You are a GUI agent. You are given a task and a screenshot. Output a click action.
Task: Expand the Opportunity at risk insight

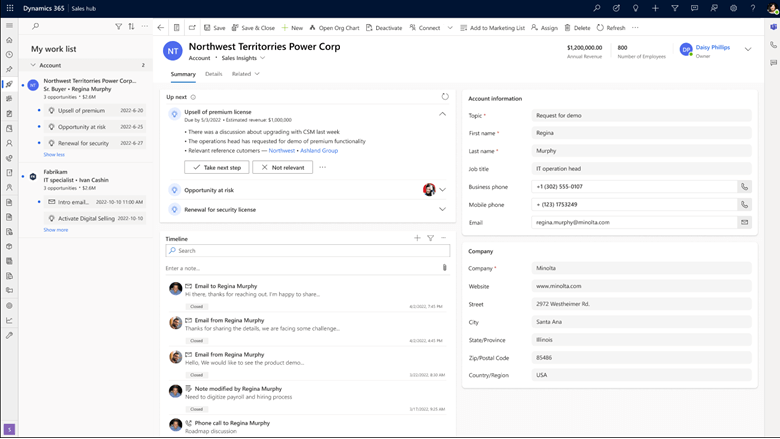click(442, 190)
